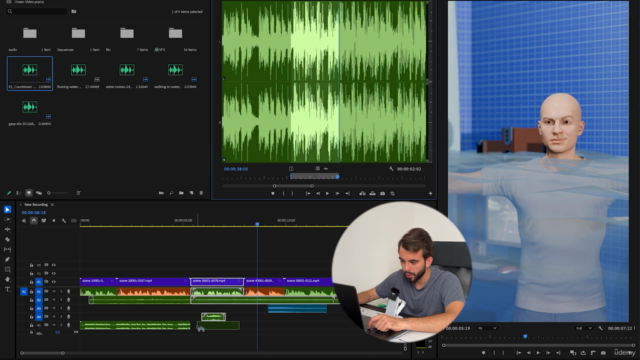Click the Project panel thumbnail zoom slider
This screenshot has height=360, width=640.
point(58,193)
